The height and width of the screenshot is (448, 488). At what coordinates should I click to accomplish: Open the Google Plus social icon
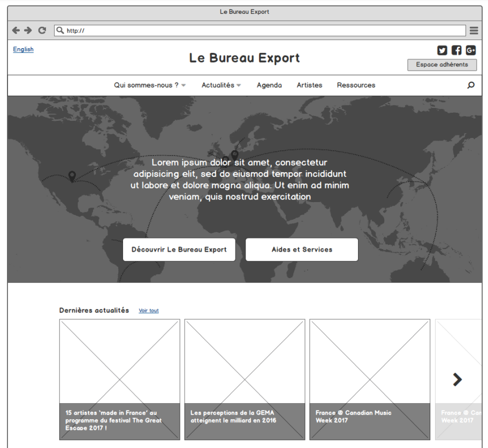[471, 50]
